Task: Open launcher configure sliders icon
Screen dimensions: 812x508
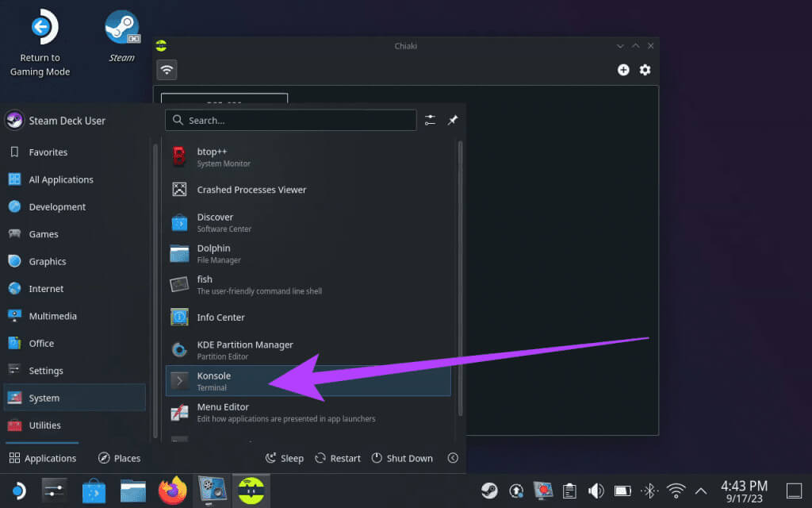Action: (x=431, y=121)
